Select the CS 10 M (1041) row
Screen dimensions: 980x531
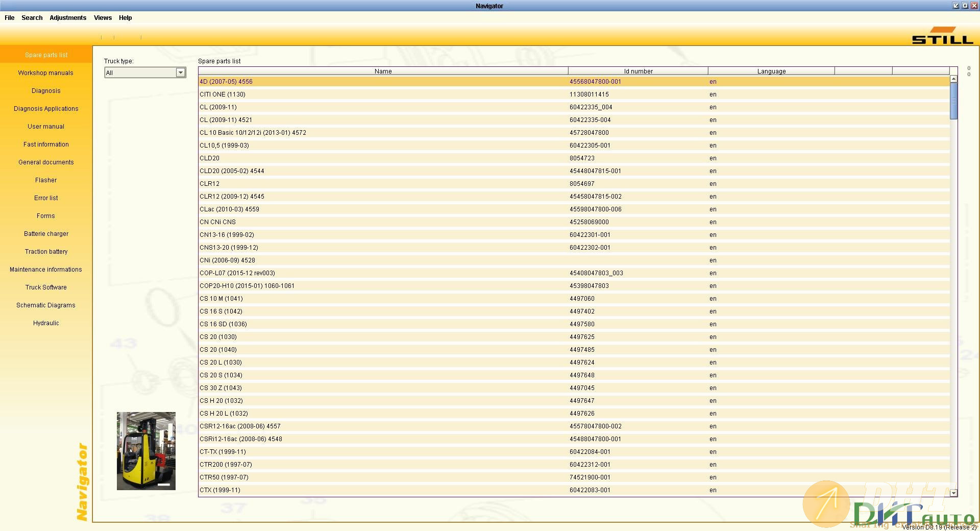pyautogui.click(x=574, y=299)
